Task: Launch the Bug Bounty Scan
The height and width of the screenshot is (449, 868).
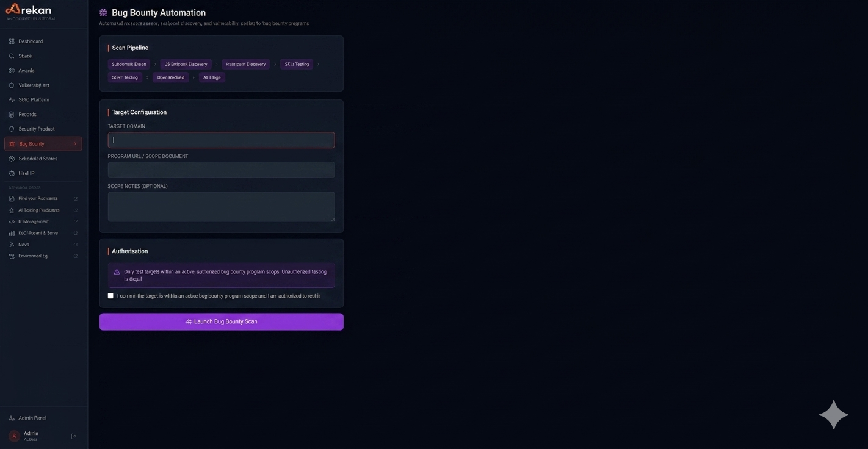Action: 221,321
